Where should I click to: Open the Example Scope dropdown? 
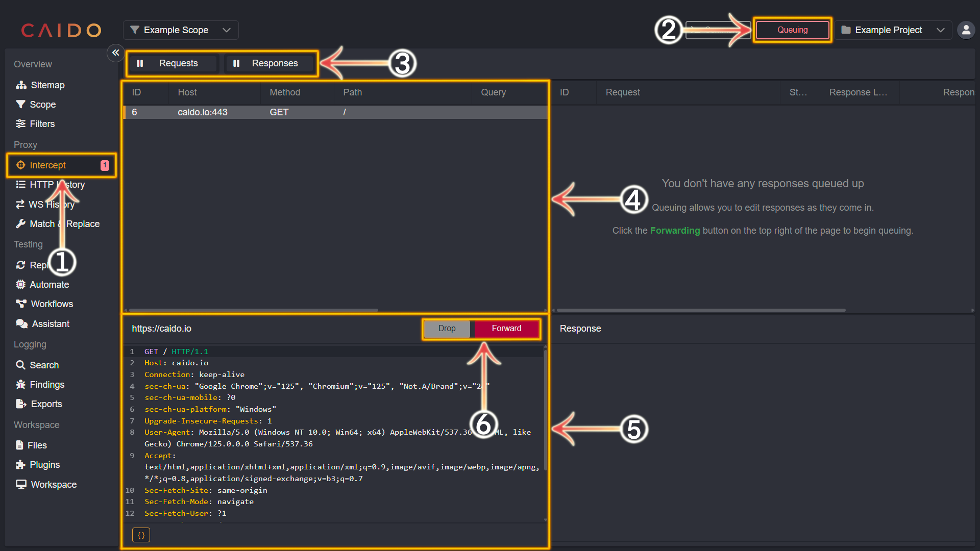pos(181,30)
